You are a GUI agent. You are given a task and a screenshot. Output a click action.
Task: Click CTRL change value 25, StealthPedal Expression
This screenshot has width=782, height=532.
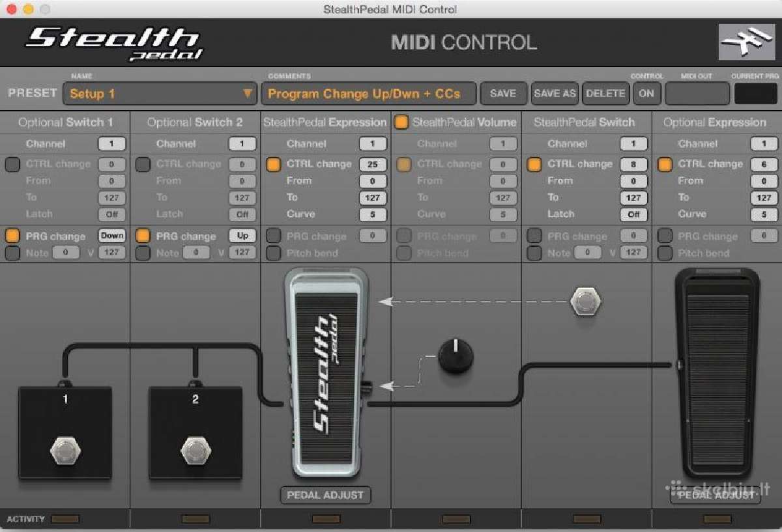coord(373,165)
